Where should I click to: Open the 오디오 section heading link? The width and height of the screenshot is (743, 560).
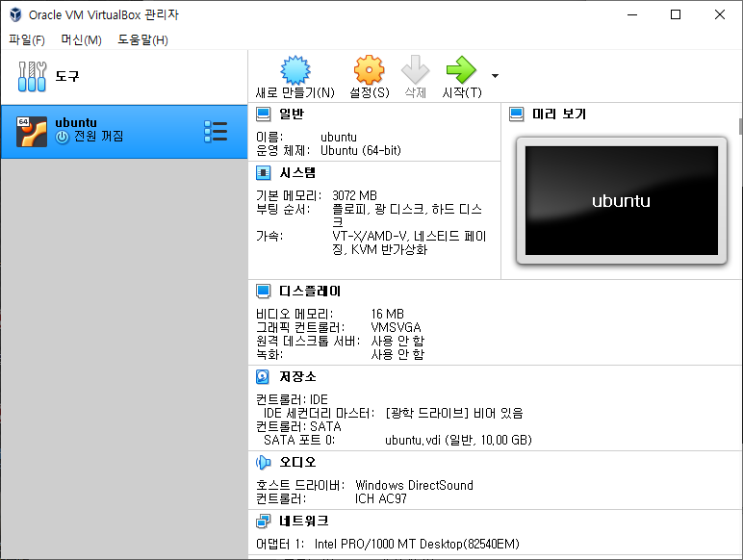pos(297,462)
